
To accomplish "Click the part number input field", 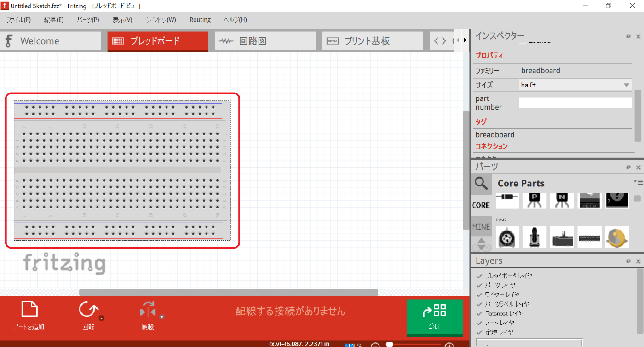I will point(575,103).
